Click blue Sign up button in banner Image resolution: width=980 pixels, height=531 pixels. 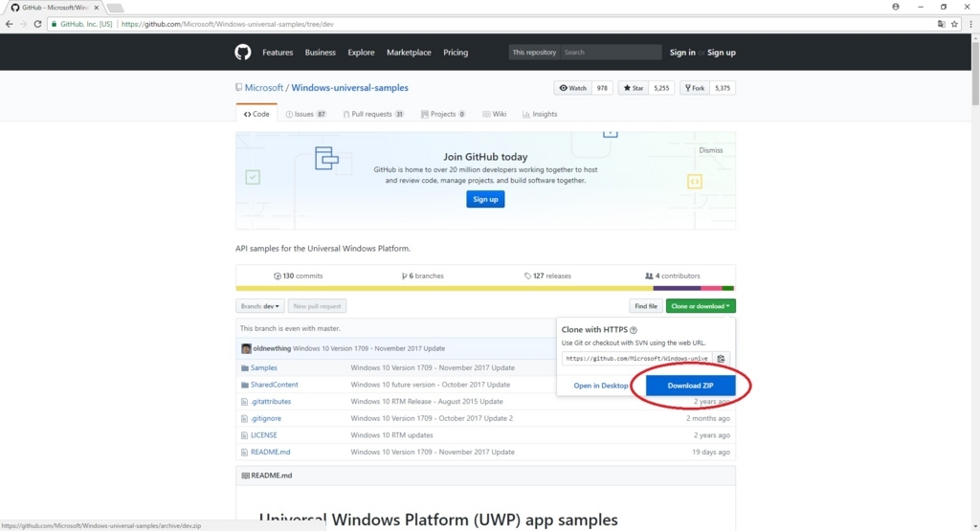tap(485, 199)
